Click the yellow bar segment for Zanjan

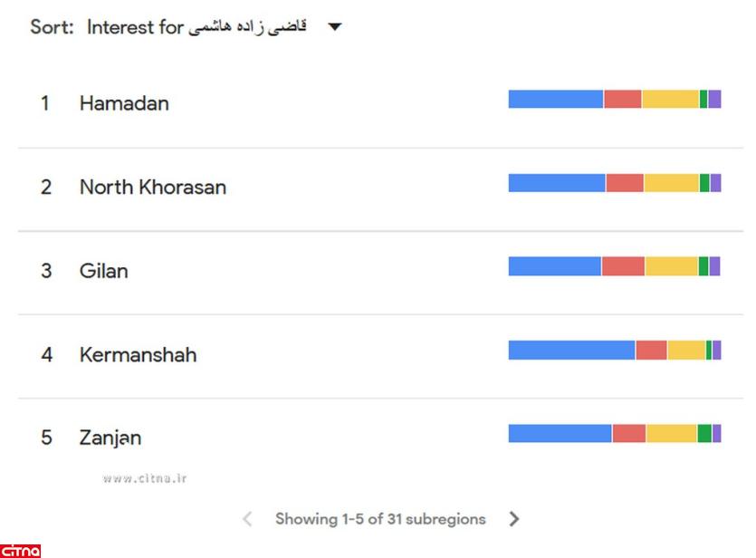(671, 433)
